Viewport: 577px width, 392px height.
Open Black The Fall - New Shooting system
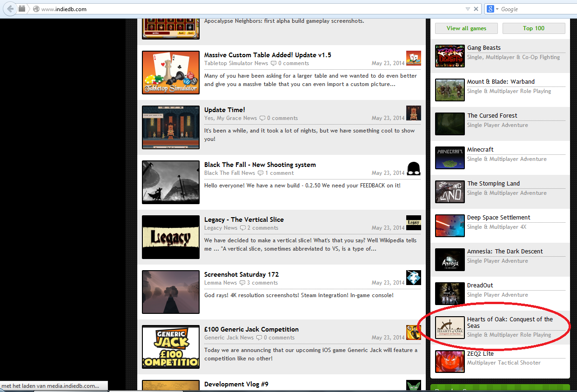pos(260,165)
